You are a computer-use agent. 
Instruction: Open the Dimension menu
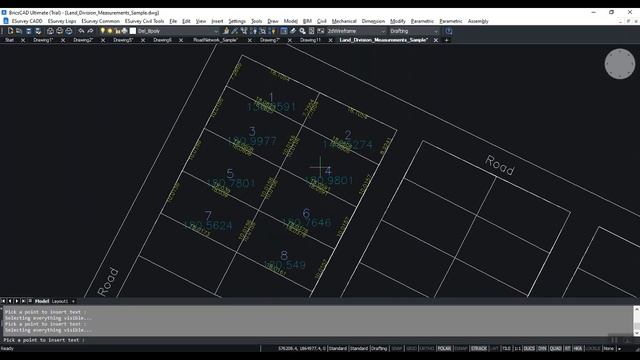pos(373,21)
